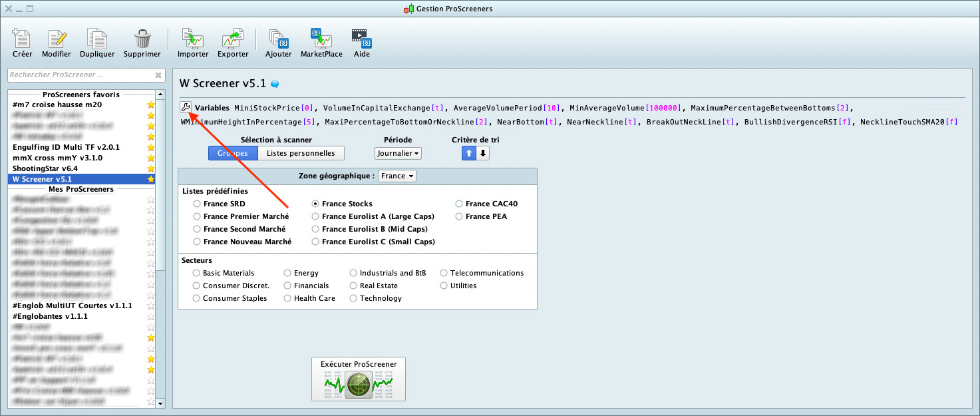Import a ProScreener with Importer
The image size is (980, 416).
(x=193, y=43)
